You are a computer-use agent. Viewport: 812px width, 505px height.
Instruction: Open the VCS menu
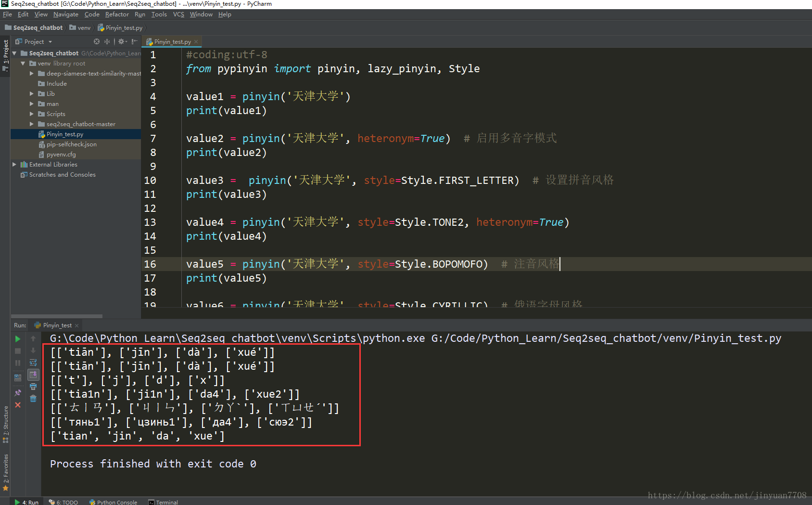coord(178,14)
